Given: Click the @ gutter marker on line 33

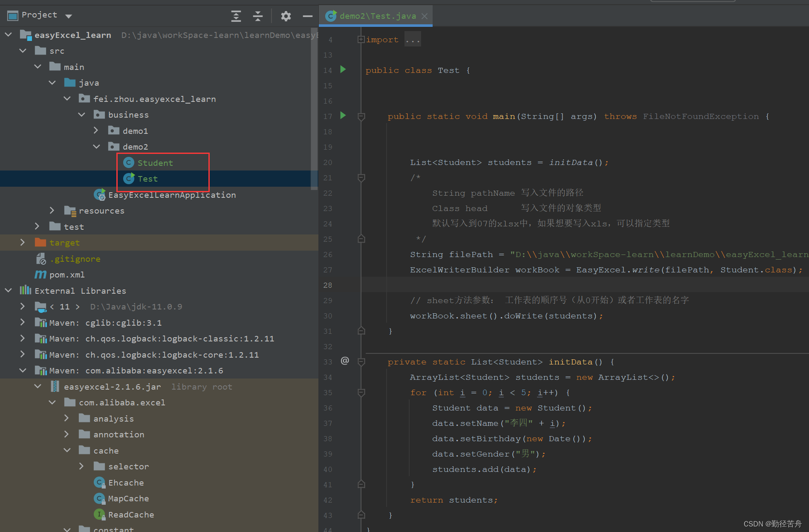Looking at the screenshot, I should 345,361.
